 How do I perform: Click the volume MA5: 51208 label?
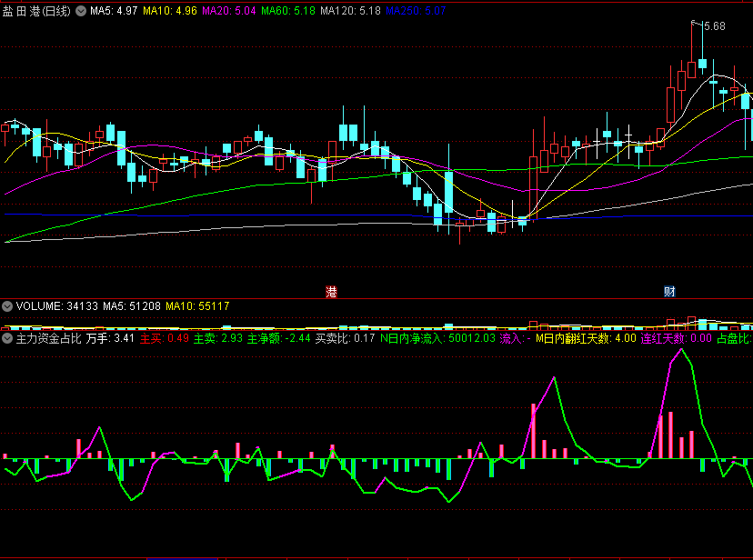[x=132, y=306]
